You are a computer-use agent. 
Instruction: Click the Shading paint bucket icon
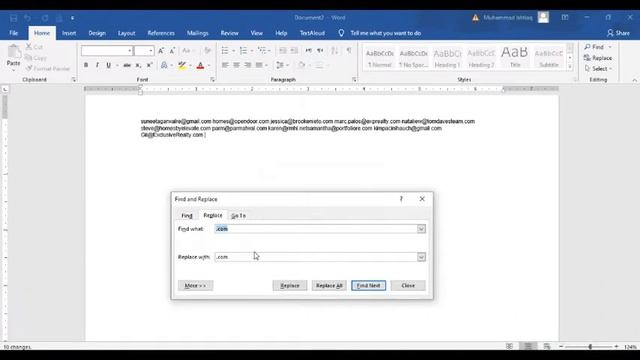[301, 65]
